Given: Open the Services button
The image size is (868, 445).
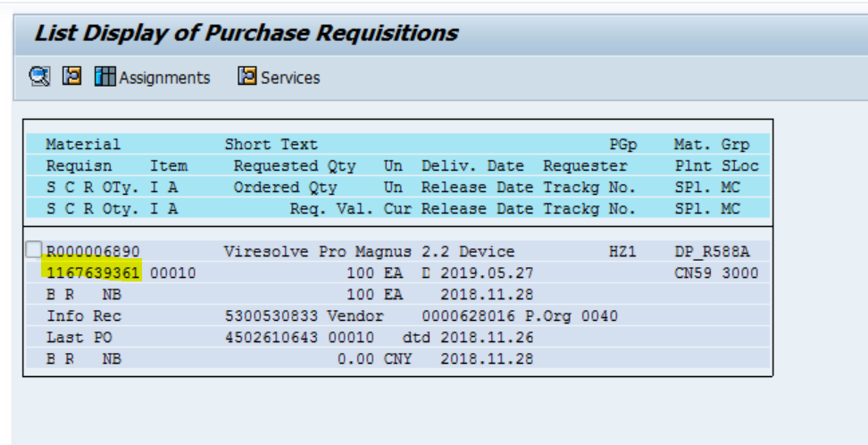Looking at the screenshot, I should click(279, 77).
